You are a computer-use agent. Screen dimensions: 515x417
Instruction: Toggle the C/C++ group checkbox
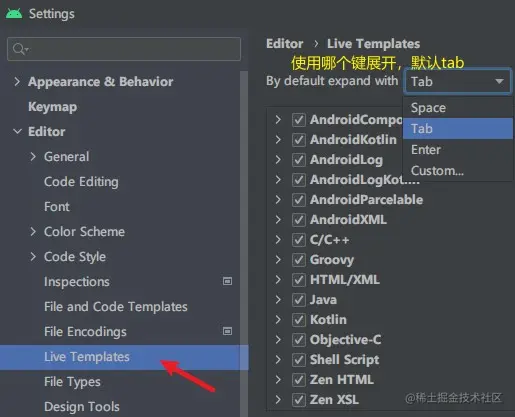tap(299, 240)
